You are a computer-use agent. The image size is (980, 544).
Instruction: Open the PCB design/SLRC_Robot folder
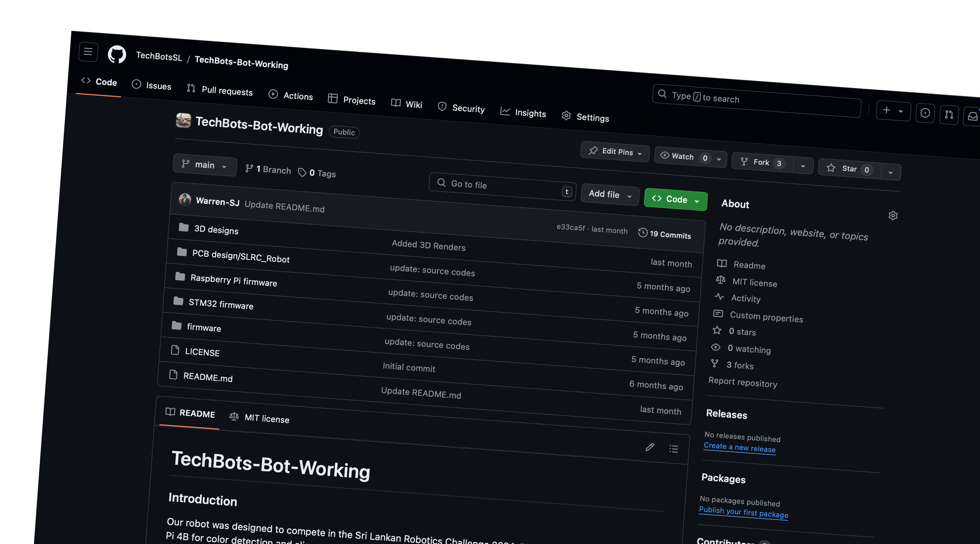point(241,256)
